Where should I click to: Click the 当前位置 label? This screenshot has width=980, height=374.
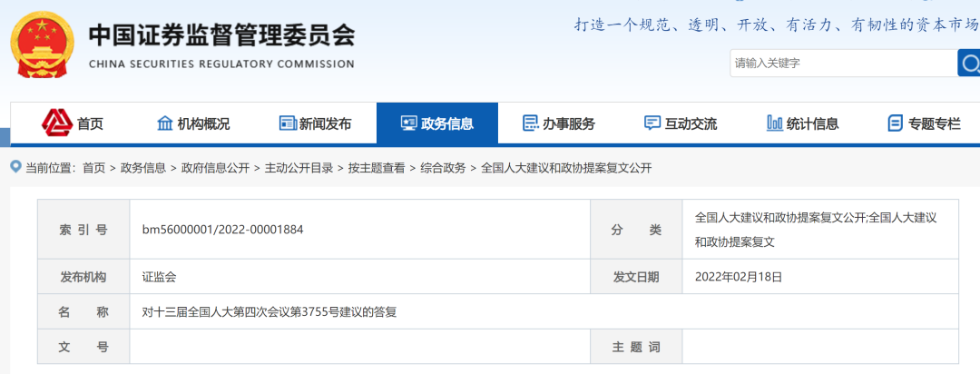pyautogui.click(x=51, y=168)
